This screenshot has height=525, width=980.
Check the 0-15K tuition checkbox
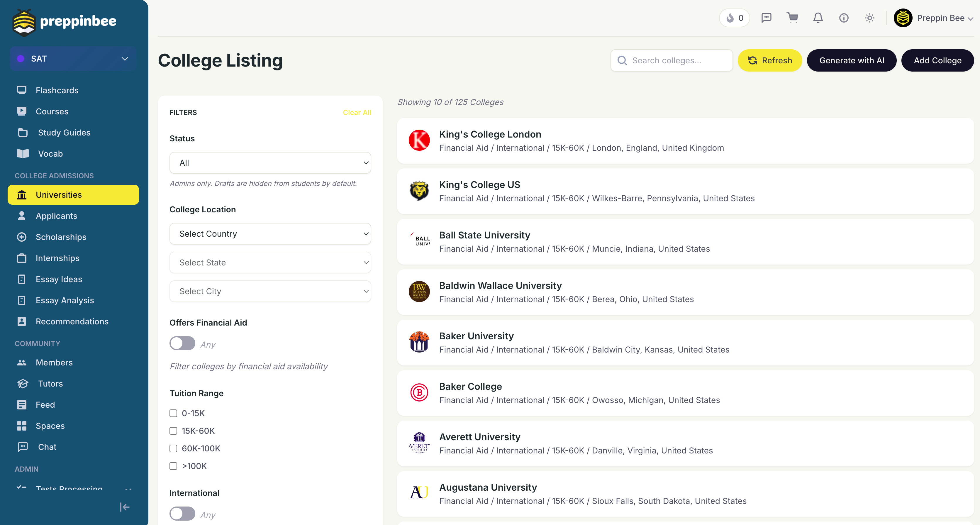173,413
